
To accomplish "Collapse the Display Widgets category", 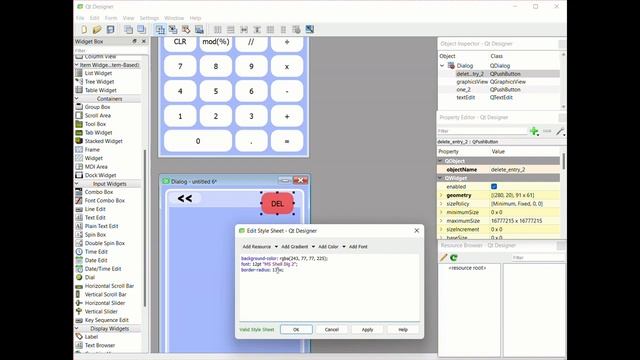I will click(x=77, y=328).
